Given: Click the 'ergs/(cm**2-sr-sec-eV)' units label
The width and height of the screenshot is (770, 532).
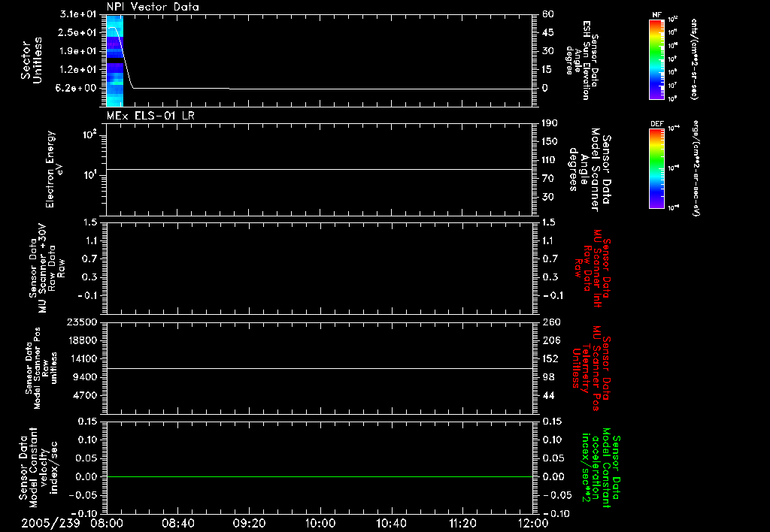Looking at the screenshot, I should [x=696, y=168].
